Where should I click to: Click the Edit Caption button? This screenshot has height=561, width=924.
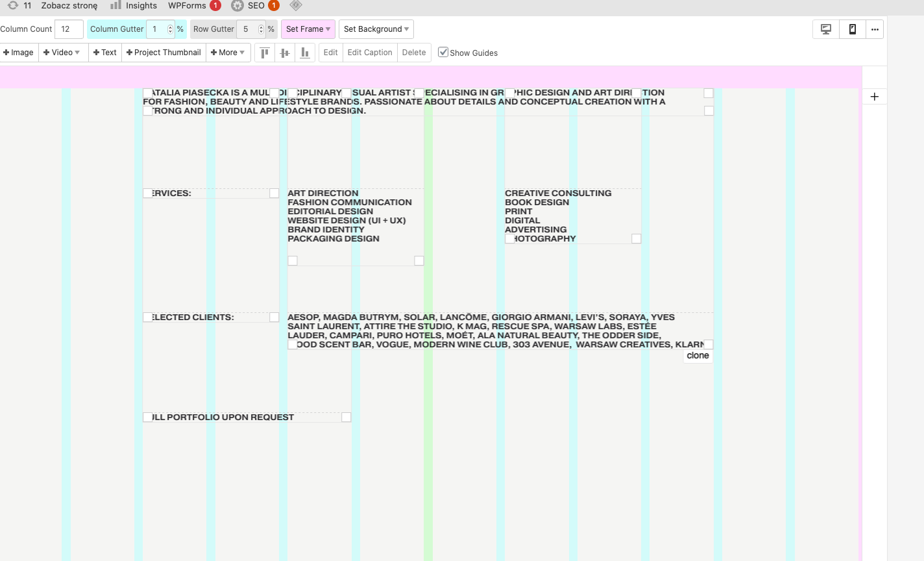point(370,53)
